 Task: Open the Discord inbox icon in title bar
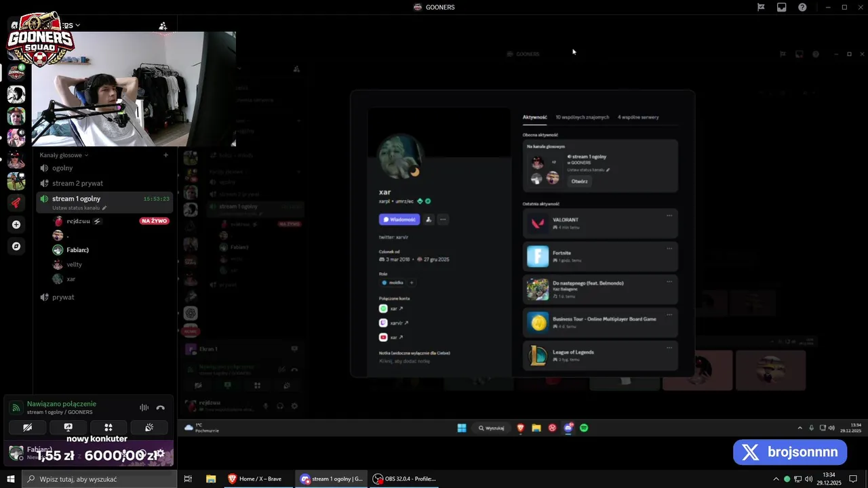pyautogui.click(x=781, y=7)
